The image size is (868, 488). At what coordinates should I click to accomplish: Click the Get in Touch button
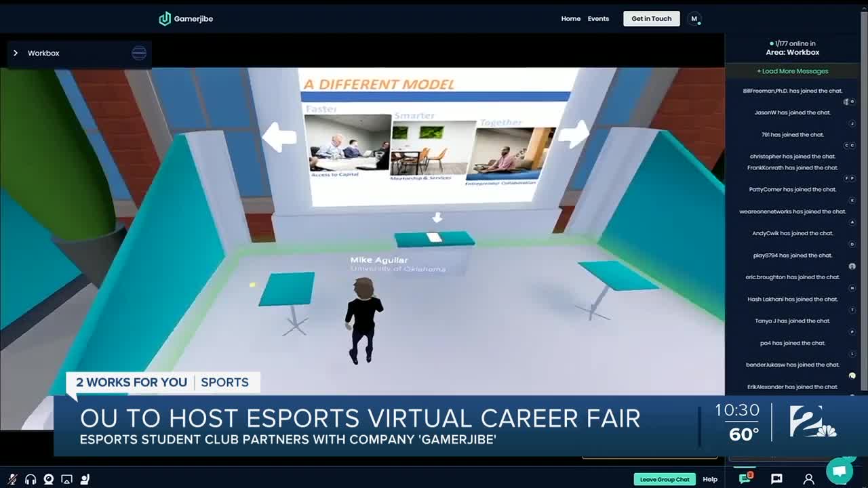coord(652,19)
